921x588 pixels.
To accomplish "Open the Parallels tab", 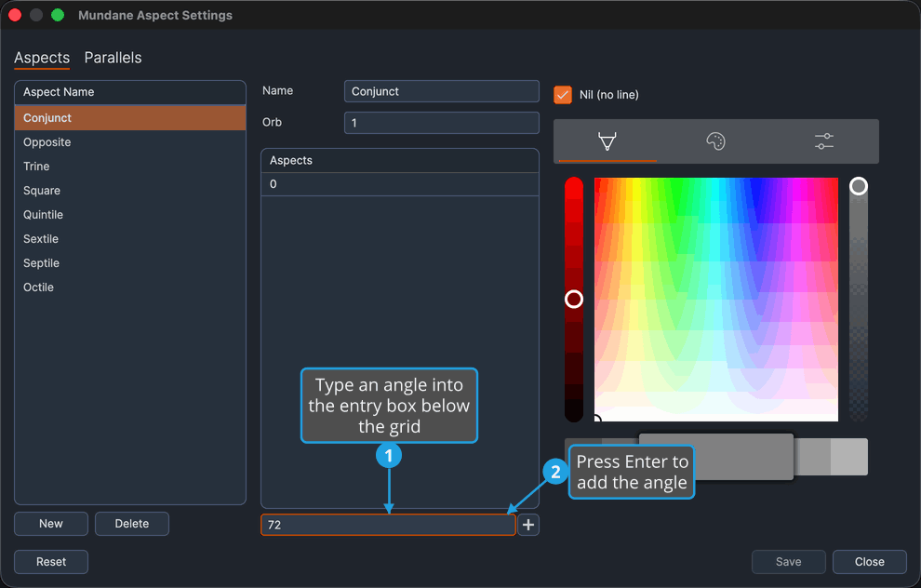I will (113, 58).
